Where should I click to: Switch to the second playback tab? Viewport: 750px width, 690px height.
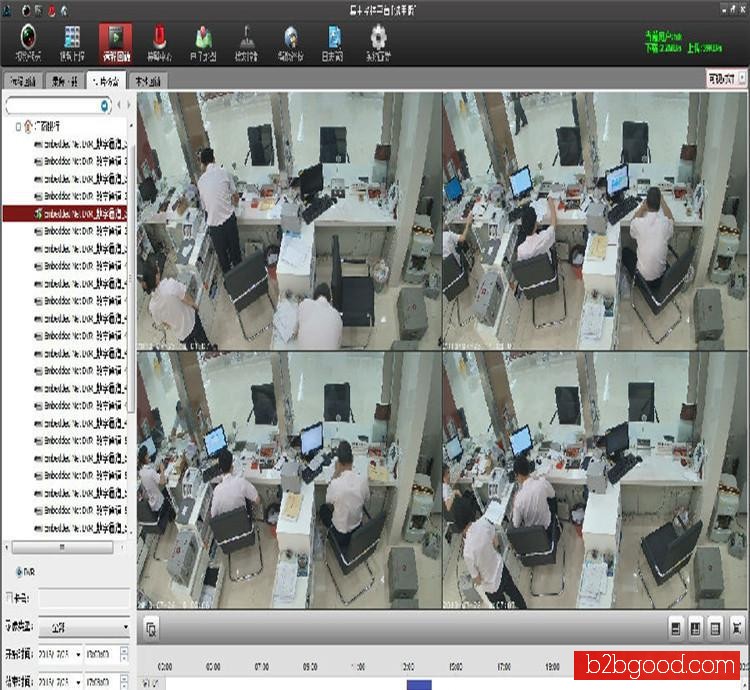click(65, 81)
